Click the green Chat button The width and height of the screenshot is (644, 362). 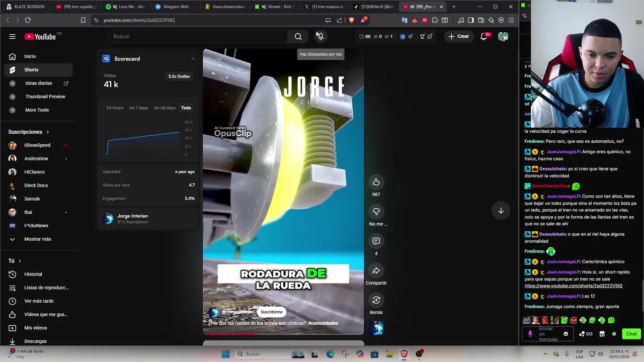631,334
